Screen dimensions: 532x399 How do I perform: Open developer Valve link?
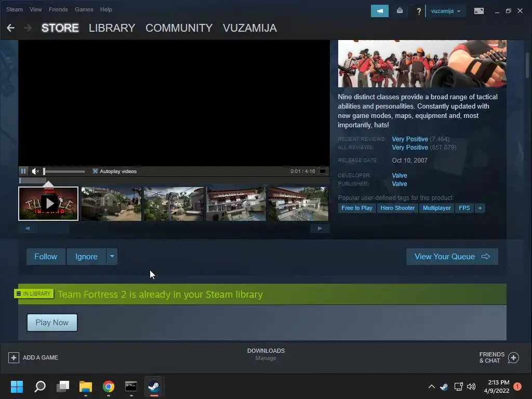(x=400, y=176)
